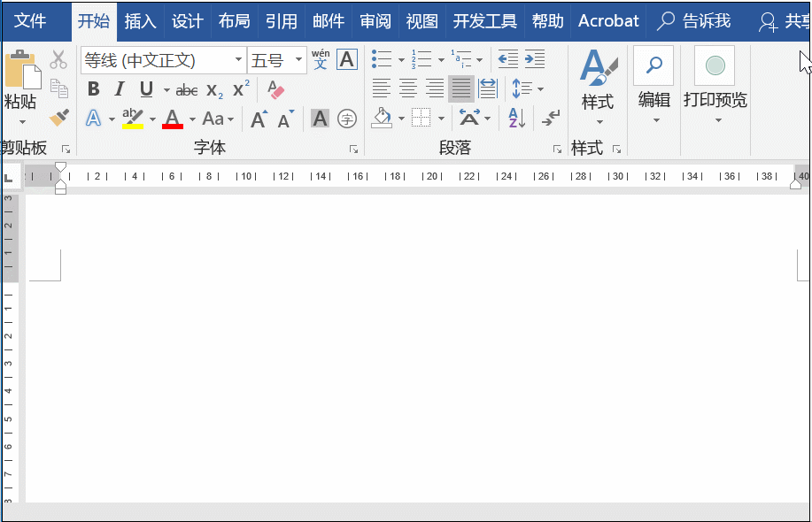Toggle Show/Hide paragraph marks
The image size is (812, 522).
(551, 119)
